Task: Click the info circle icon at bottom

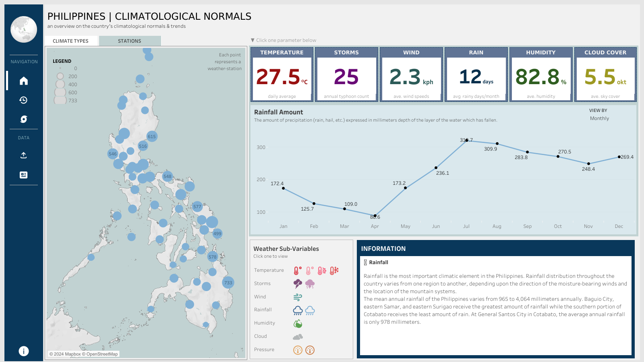Action: (24, 351)
